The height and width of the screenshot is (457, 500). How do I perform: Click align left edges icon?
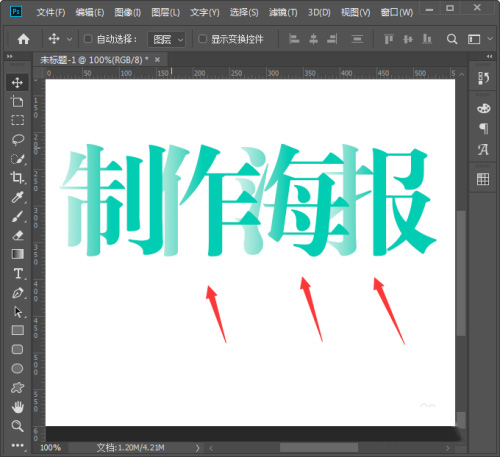[294, 39]
